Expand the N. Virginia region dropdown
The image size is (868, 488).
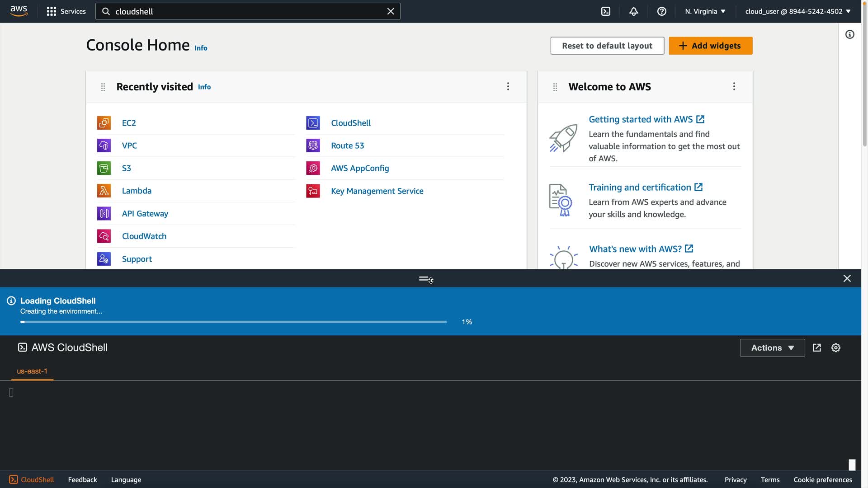(705, 11)
